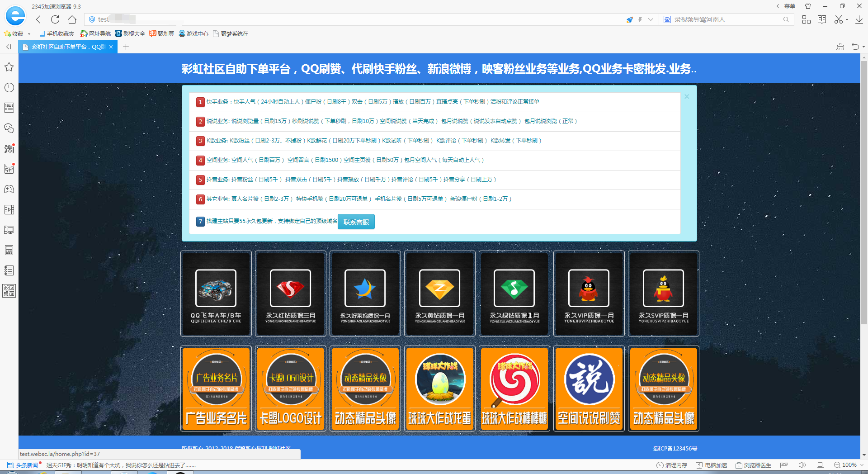Open the 聚划算 bookmark
The height and width of the screenshot is (474, 868).
pos(162,34)
